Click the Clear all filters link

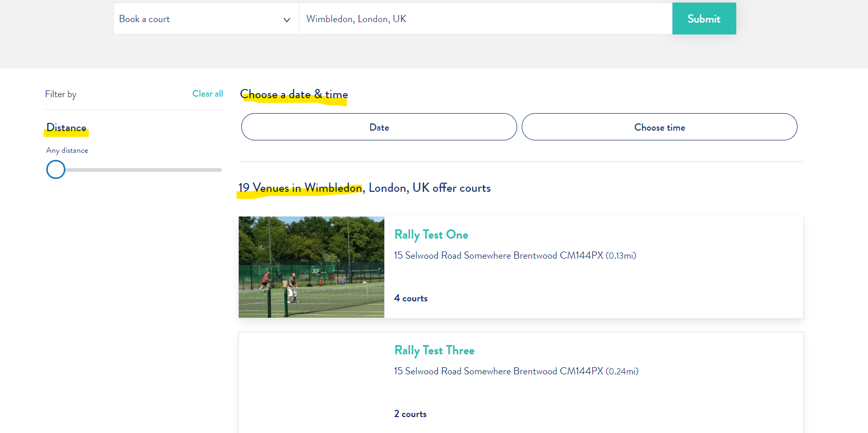point(207,94)
